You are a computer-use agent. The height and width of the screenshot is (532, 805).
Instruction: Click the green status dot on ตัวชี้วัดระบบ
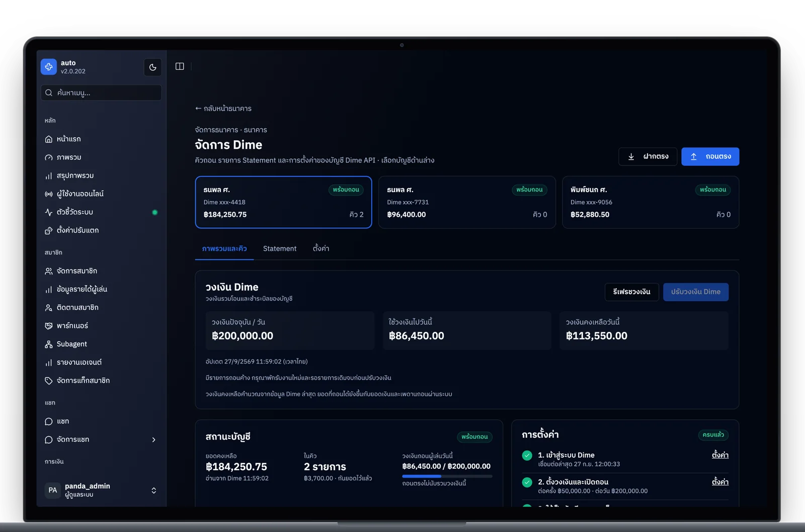click(x=155, y=212)
